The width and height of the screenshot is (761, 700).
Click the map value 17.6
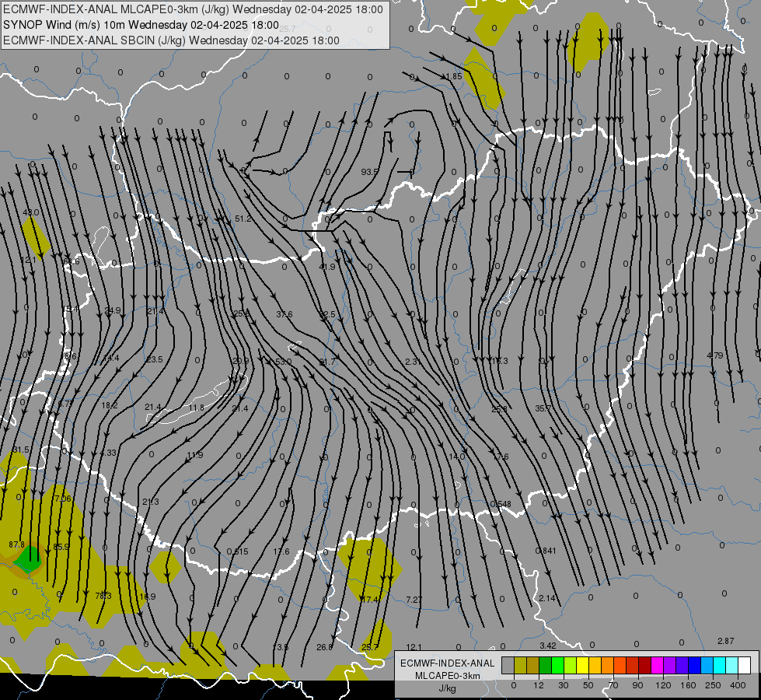[501, 456]
